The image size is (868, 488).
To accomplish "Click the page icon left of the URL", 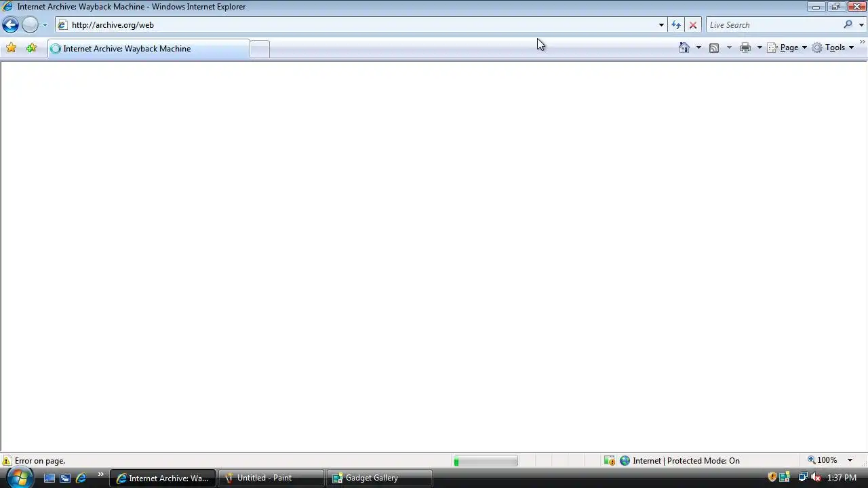I will [62, 25].
